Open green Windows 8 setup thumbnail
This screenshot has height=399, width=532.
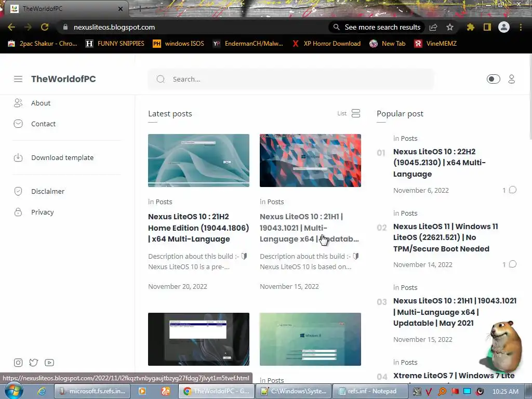310,339
